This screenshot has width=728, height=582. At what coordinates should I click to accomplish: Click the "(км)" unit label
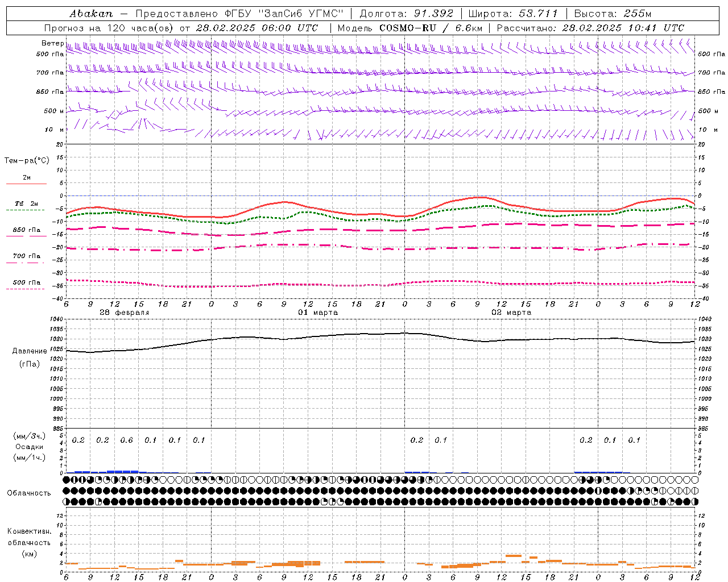(30, 554)
